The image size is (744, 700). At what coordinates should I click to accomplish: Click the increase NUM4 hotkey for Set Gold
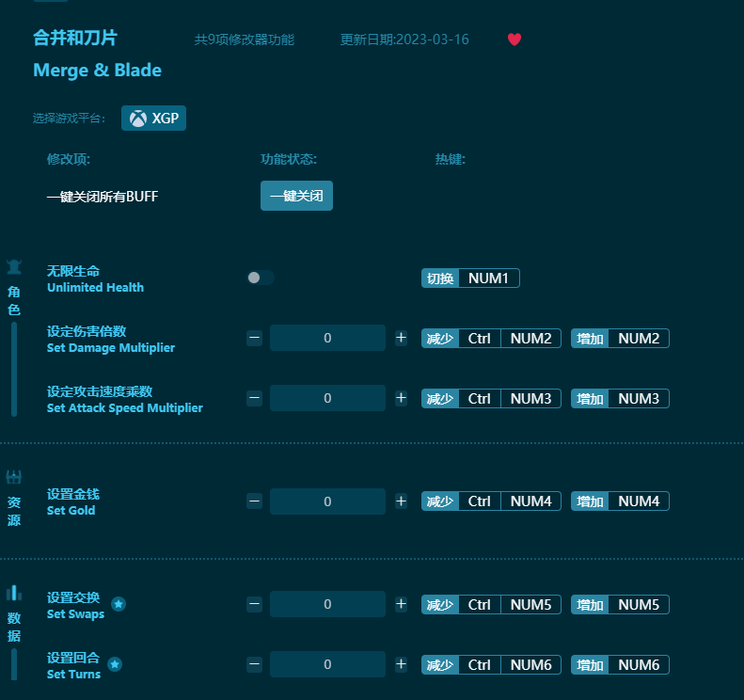click(639, 501)
